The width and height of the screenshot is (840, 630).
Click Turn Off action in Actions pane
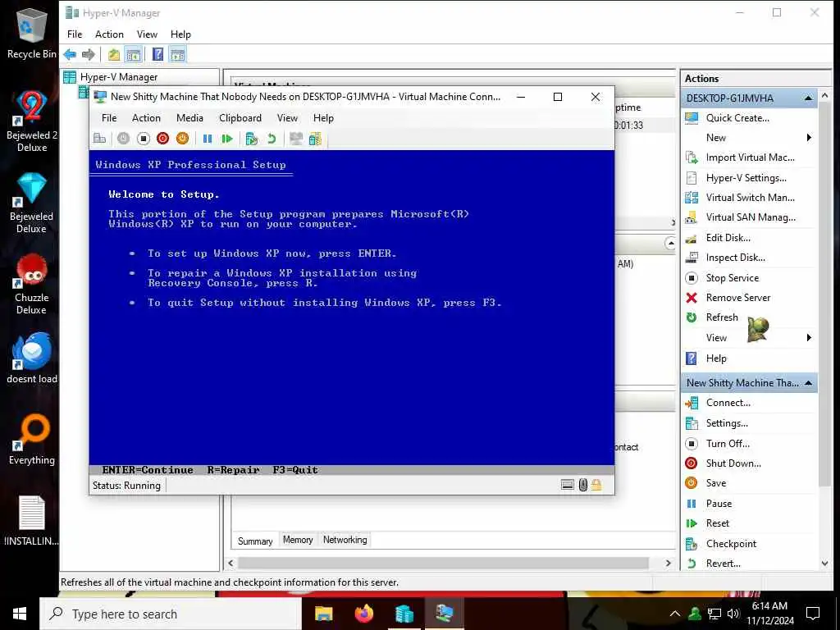728,444
